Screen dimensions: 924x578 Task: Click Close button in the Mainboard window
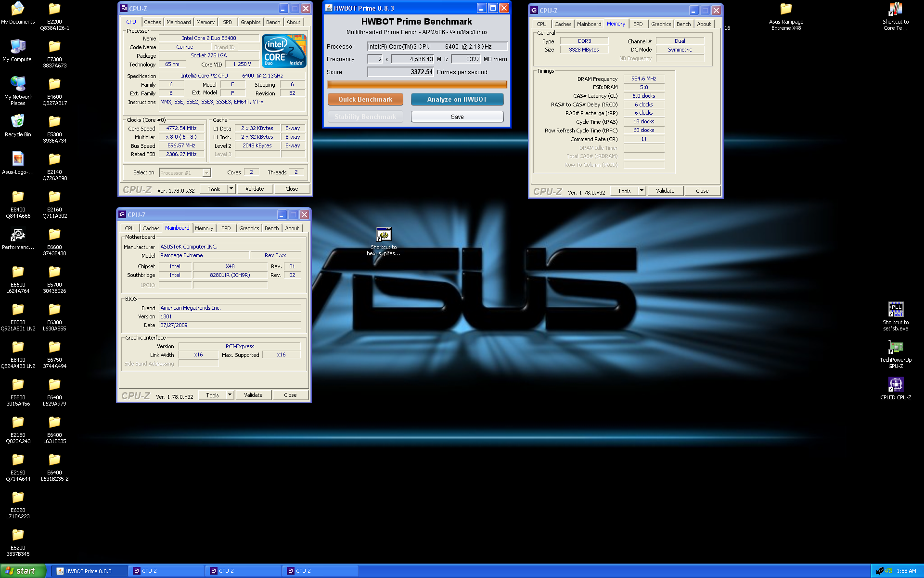[x=290, y=395]
